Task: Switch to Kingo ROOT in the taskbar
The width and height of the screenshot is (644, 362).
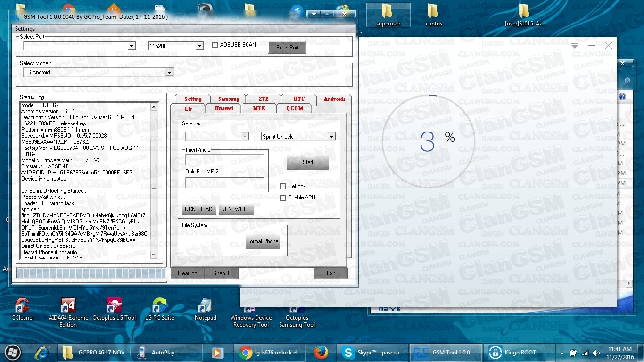Action: point(520,353)
